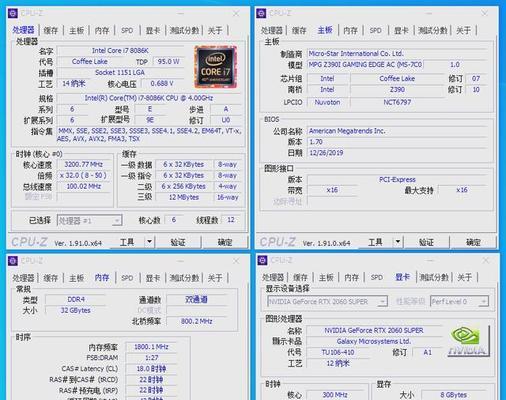
Task: Click 工具 button in mainboard window
Action: [x=375, y=242]
